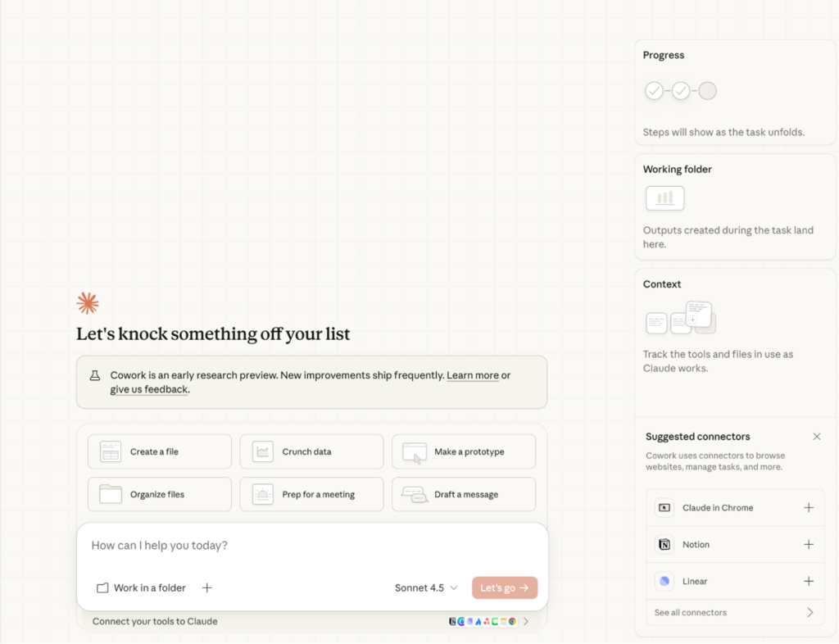Focus the How can I help you today field
The image size is (839, 644).
point(311,546)
